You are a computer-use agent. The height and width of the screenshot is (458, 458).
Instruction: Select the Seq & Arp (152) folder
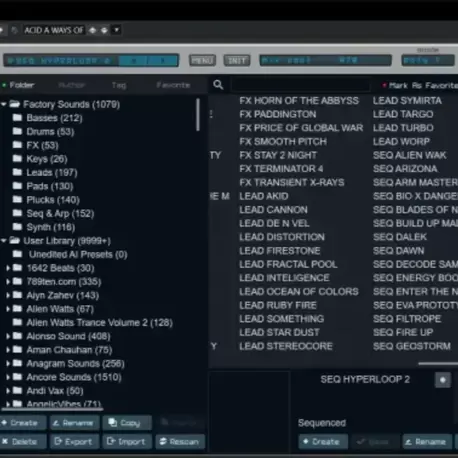click(60, 213)
